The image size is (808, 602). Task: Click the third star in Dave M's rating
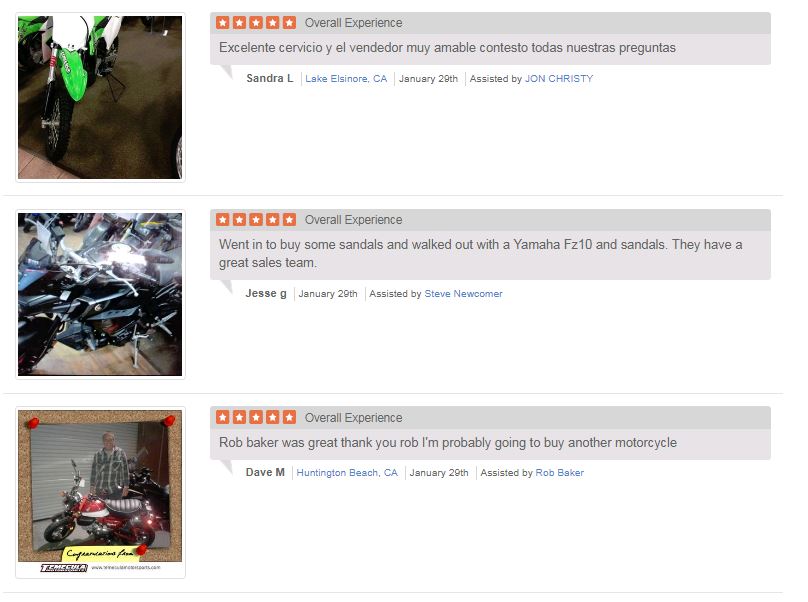(x=256, y=417)
